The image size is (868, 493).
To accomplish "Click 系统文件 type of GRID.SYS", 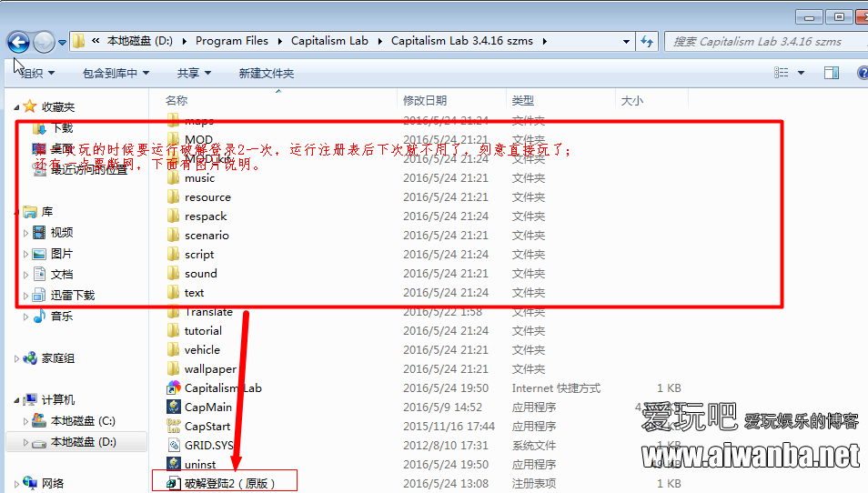I will click(x=534, y=446).
